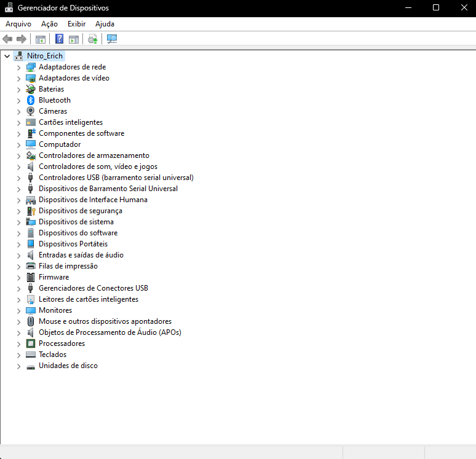The width and height of the screenshot is (476, 459).
Task: Open the Exibir menu
Action: point(76,24)
